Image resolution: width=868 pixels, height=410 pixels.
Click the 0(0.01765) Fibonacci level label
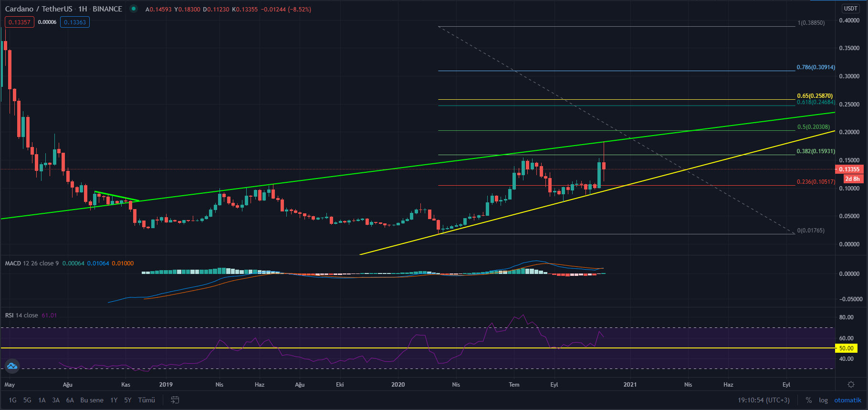[811, 231]
